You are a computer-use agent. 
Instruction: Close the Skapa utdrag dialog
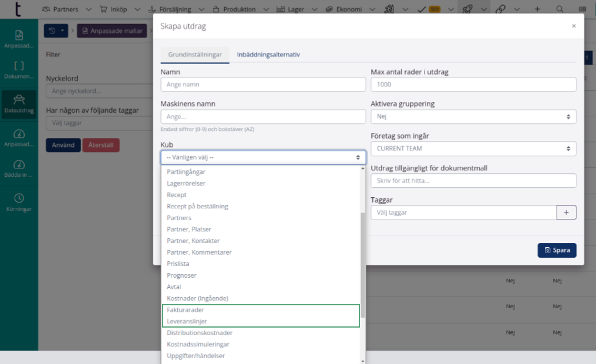pyautogui.click(x=574, y=26)
